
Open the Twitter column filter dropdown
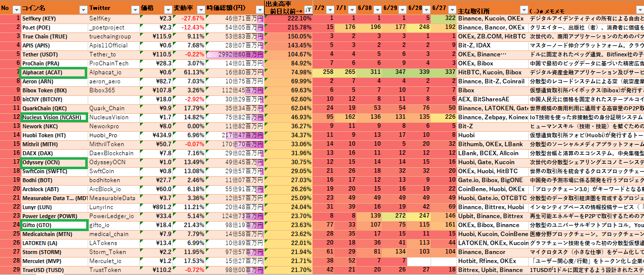135,10
